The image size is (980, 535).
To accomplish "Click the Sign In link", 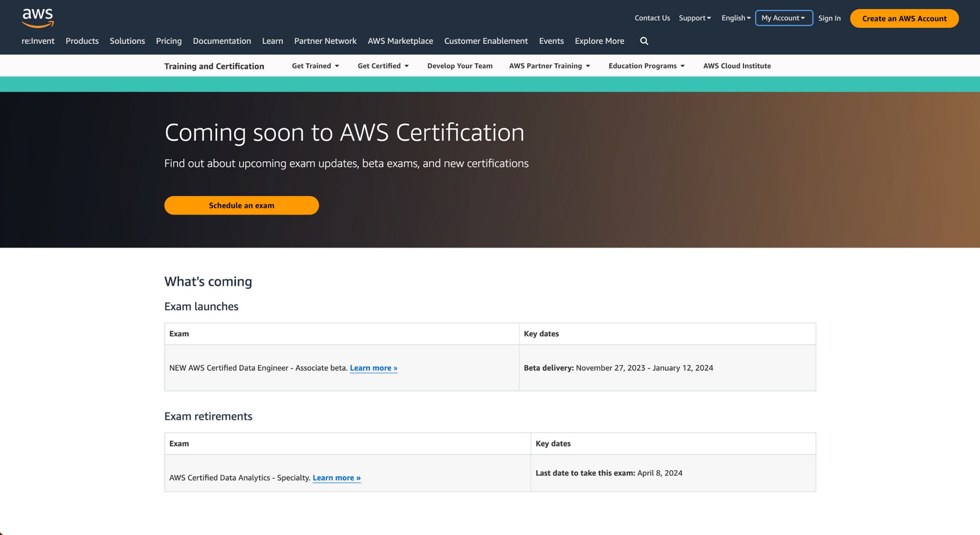I will 829,18.
